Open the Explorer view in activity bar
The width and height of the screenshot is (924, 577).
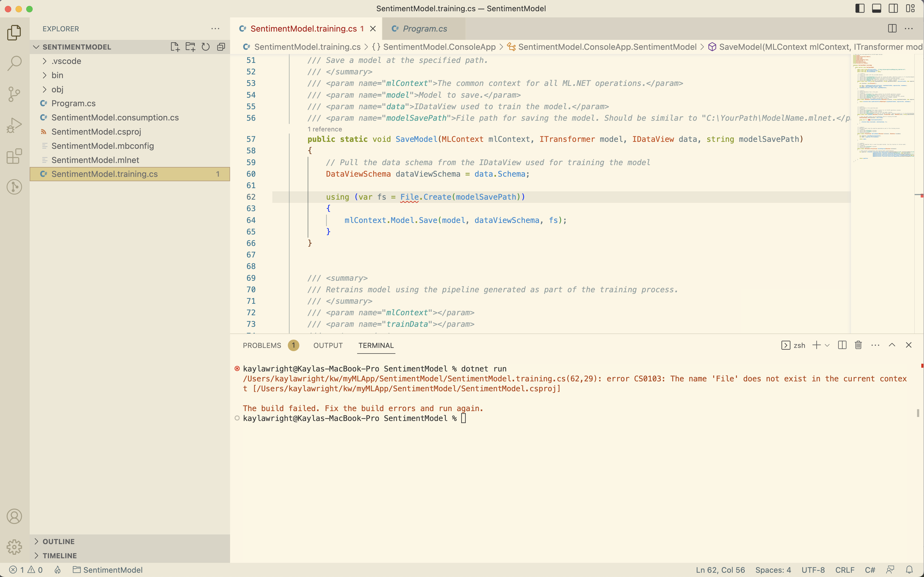[x=14, y=32]
